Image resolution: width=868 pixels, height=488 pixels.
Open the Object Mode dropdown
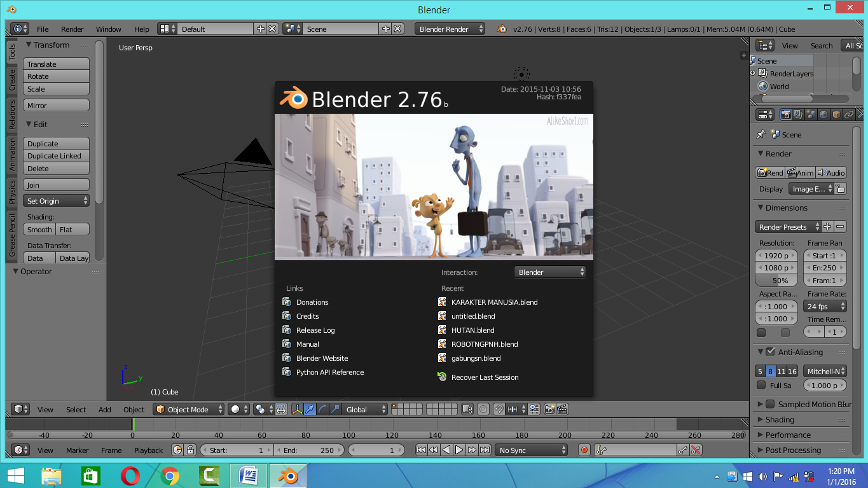(188, 409)
